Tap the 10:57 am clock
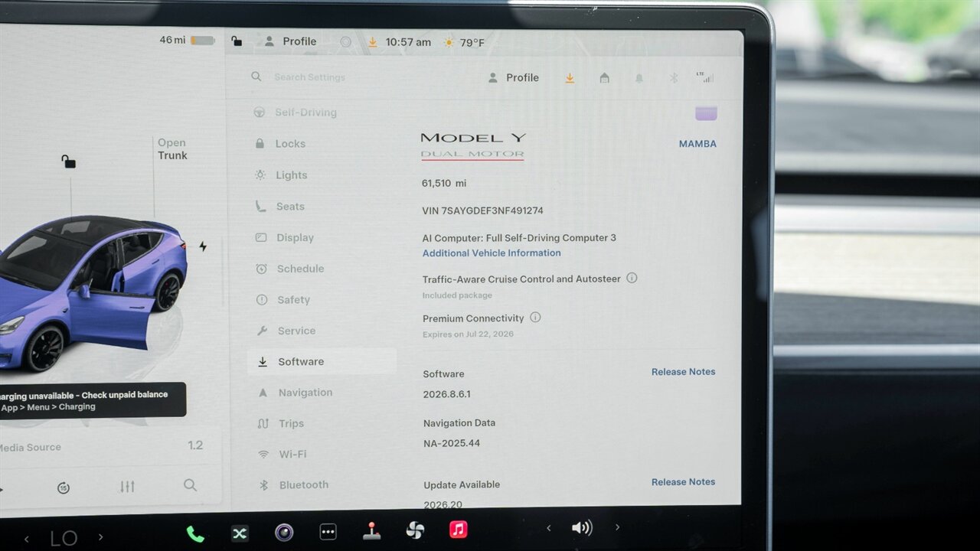The width and height of the screenshot is (980, 551). (408, 42)
